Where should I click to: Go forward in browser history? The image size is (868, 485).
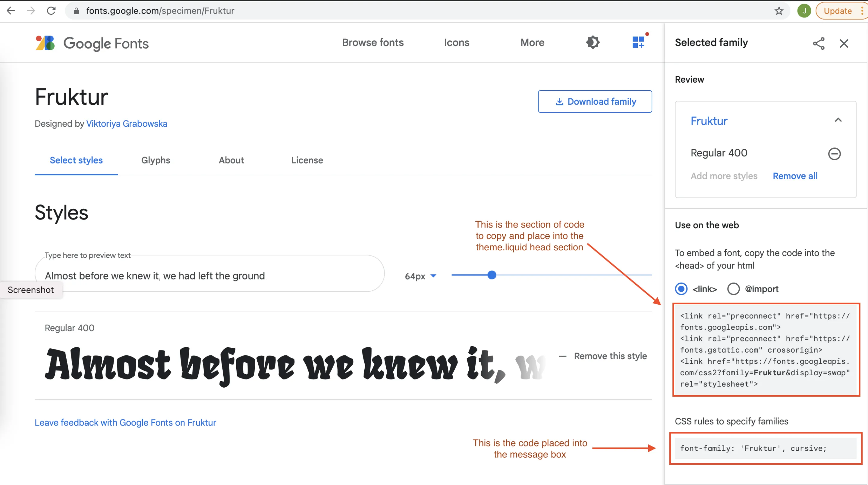(31, 11)
